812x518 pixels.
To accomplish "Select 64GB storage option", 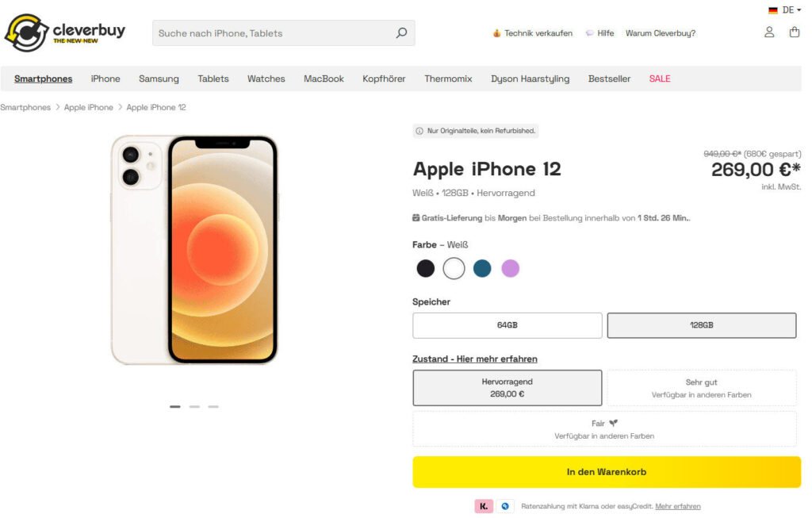I will click(507, 325).
